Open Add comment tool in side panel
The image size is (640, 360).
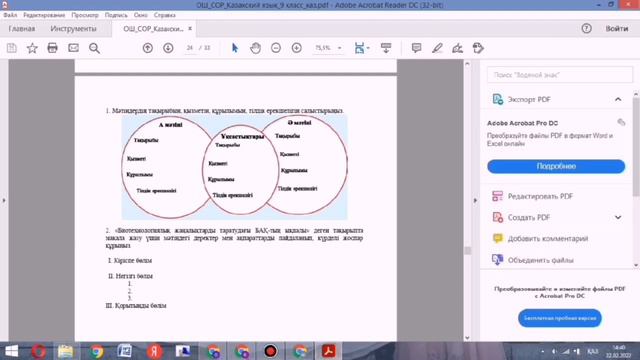click(540, 239)
